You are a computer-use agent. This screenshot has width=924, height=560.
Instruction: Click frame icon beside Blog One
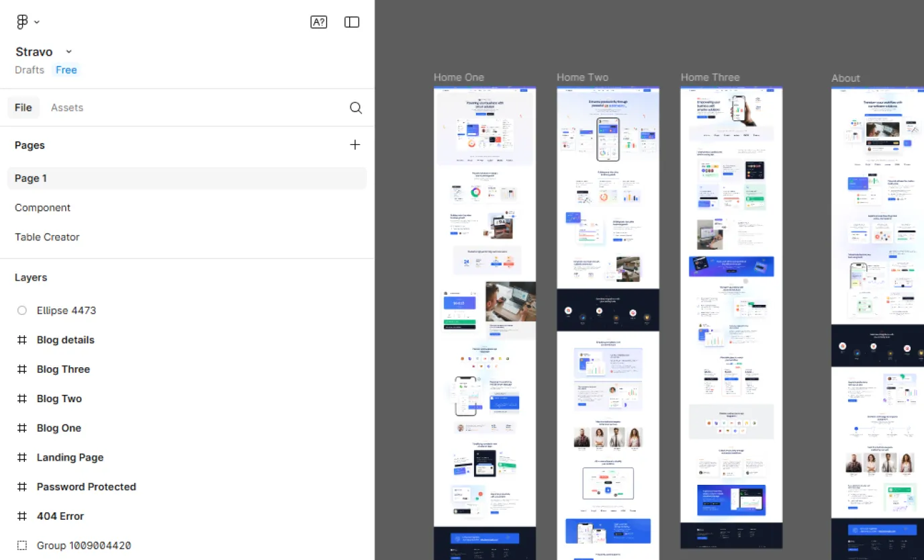pos(22,428)
